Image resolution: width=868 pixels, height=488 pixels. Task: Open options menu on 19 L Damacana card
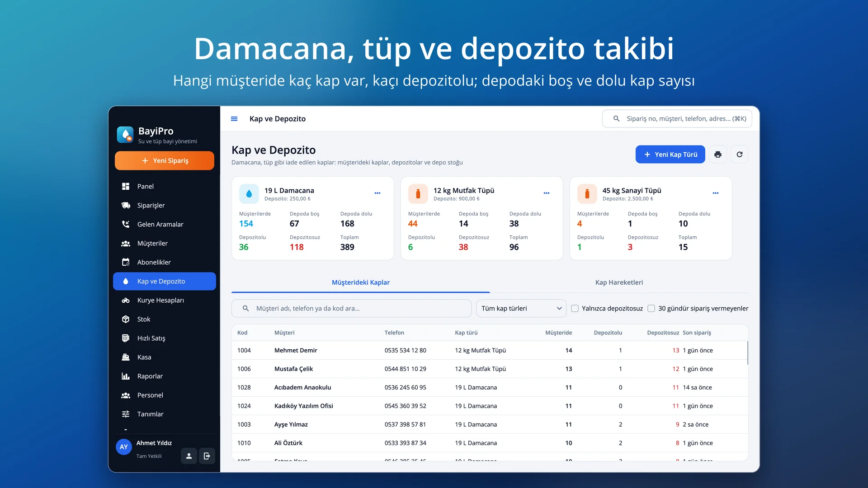pos(377,193)
